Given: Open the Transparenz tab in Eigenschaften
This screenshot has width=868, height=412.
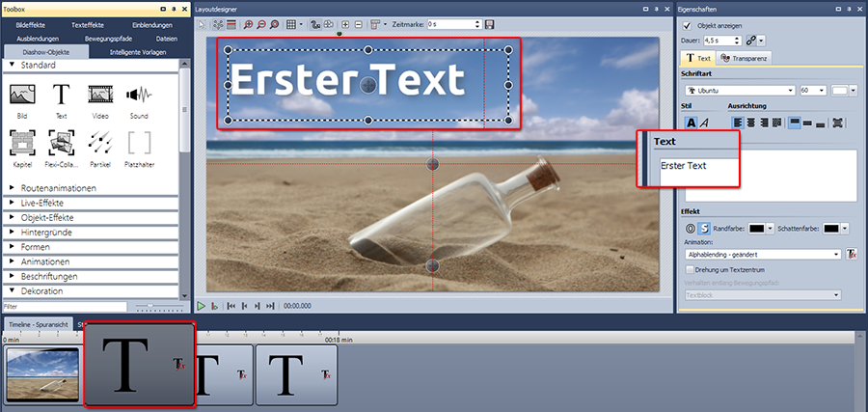Looking at the screenshot, I should click(744, 58).
